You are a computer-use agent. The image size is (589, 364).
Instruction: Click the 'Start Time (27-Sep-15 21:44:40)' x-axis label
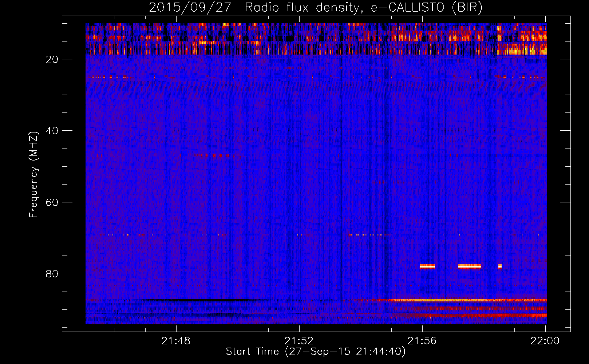[x=316, y=352]
